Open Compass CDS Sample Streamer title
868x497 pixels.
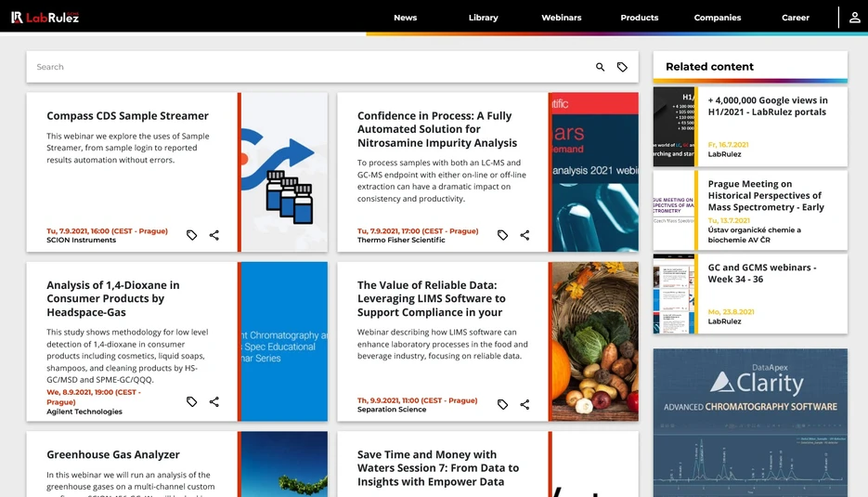[127, 116]
